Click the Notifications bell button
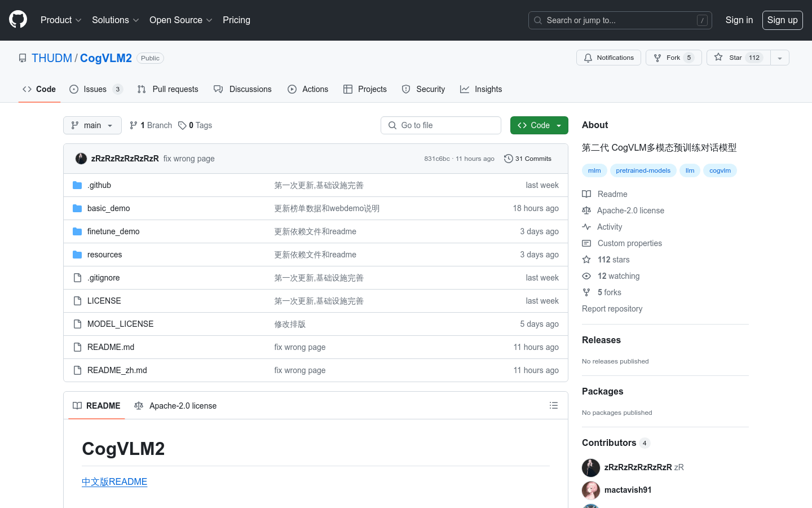 (x=608, y=58)
